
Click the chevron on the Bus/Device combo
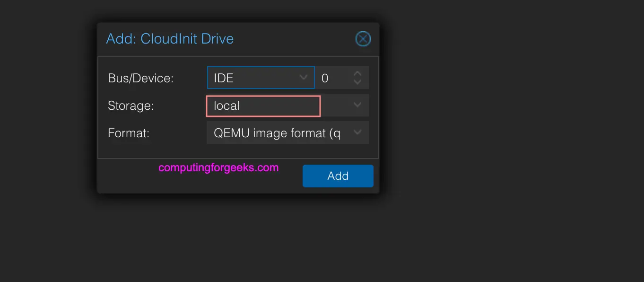point(304,78)
